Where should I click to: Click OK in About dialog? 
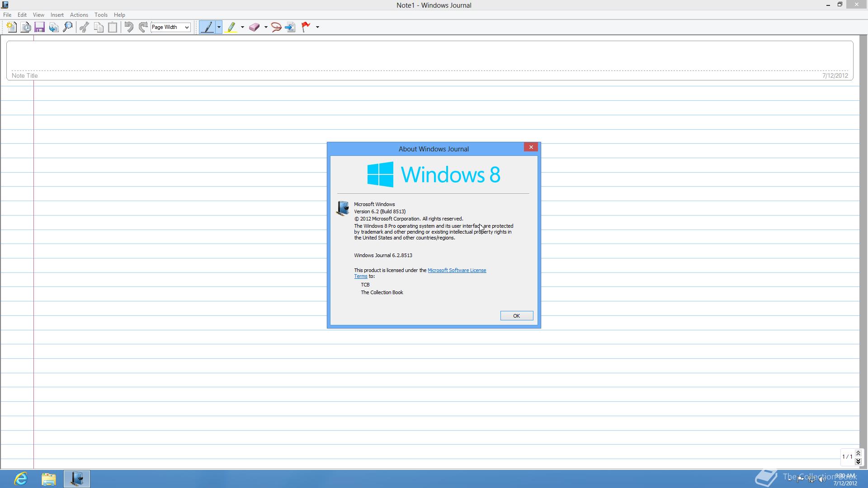516,316
